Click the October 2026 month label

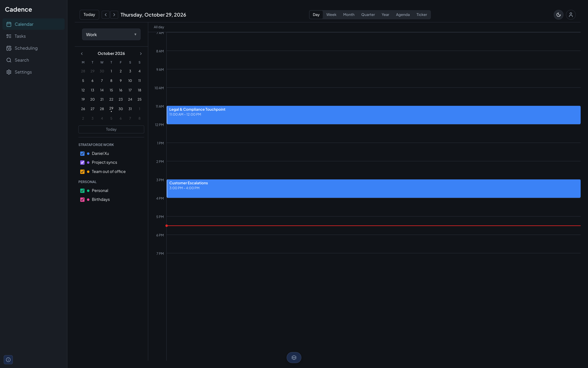111,54
